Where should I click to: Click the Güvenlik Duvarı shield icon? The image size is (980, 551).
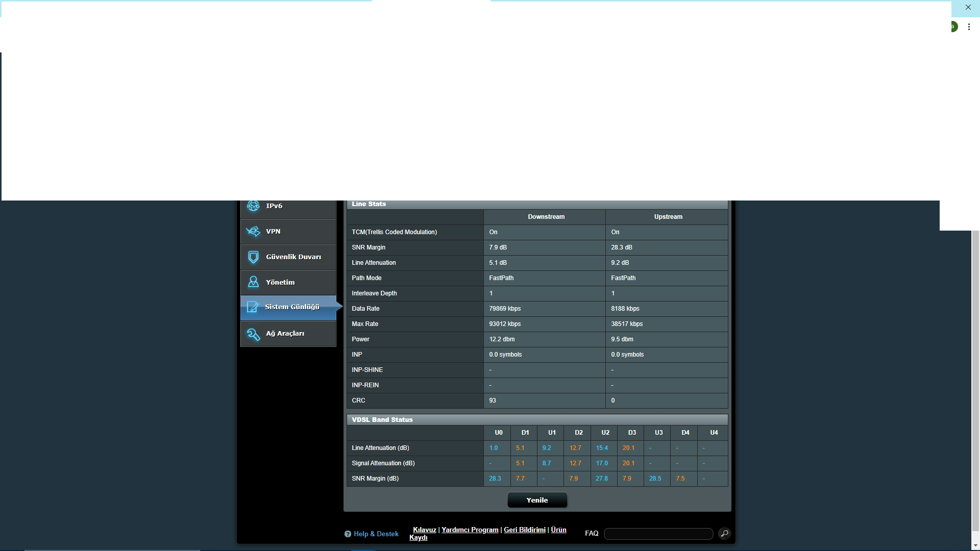[253, 257]
